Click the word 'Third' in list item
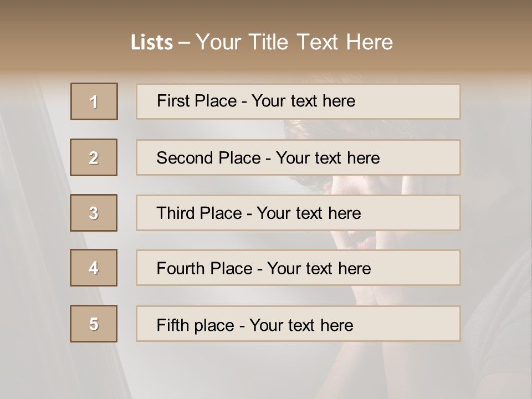 176,213
